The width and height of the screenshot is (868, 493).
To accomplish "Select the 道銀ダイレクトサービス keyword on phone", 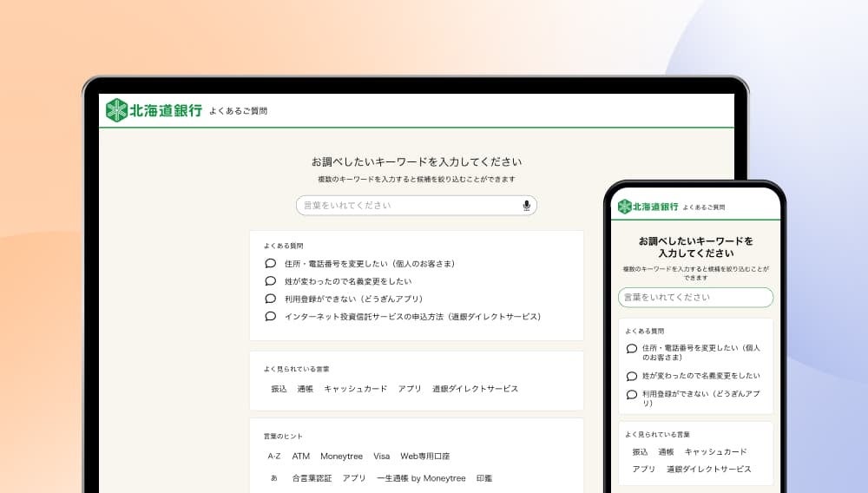I will [709, 470].
